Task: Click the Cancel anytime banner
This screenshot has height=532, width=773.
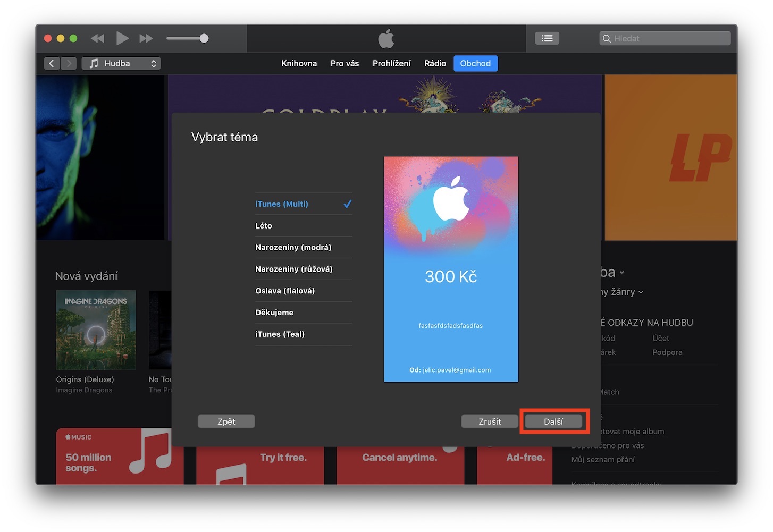Action: point(400,466)
